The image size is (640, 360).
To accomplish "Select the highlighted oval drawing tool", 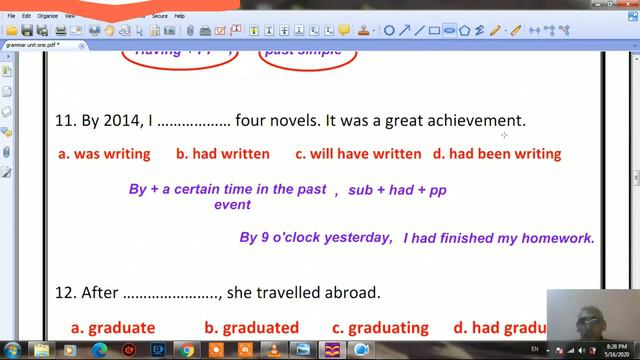I will coord(449,31).
